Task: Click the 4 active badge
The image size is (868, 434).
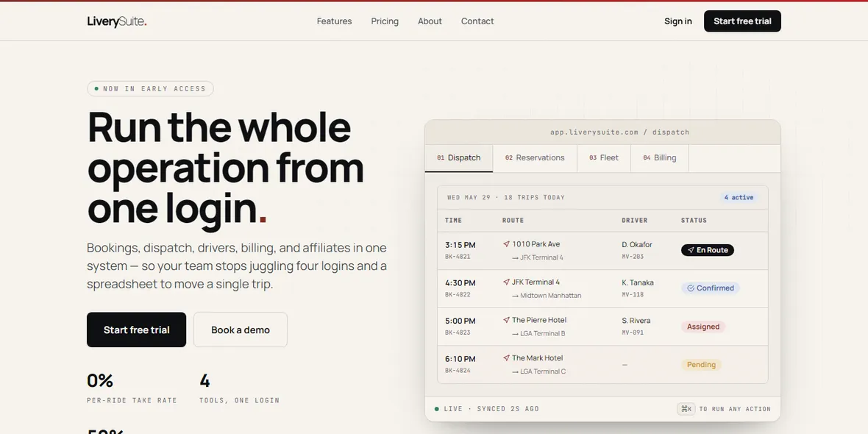Action: [739, 197]
